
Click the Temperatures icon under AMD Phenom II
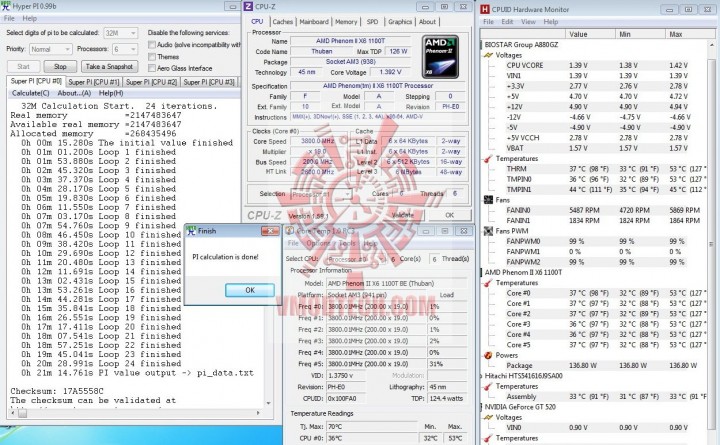point(489,283)
